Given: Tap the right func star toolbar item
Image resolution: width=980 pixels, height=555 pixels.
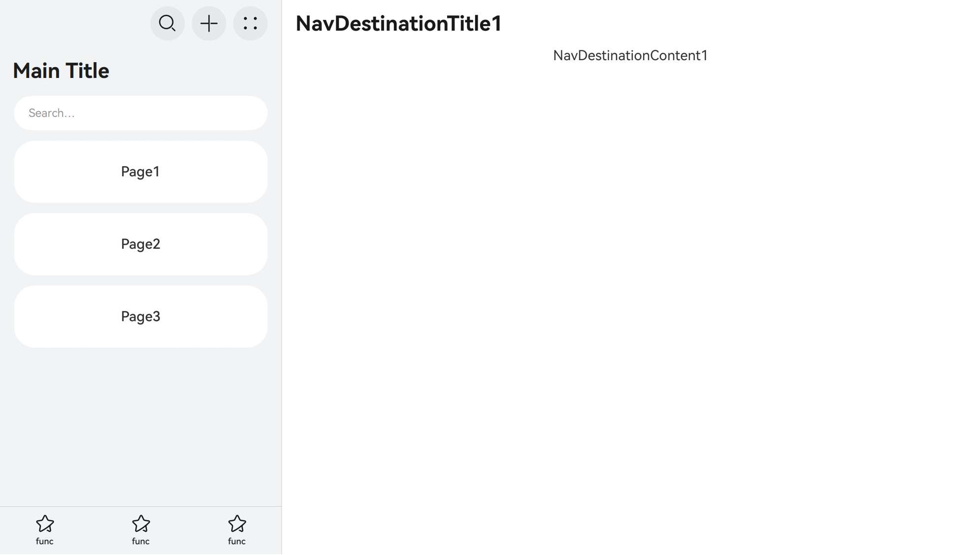Looking at the screenshot, I should [x=237, y=530].
